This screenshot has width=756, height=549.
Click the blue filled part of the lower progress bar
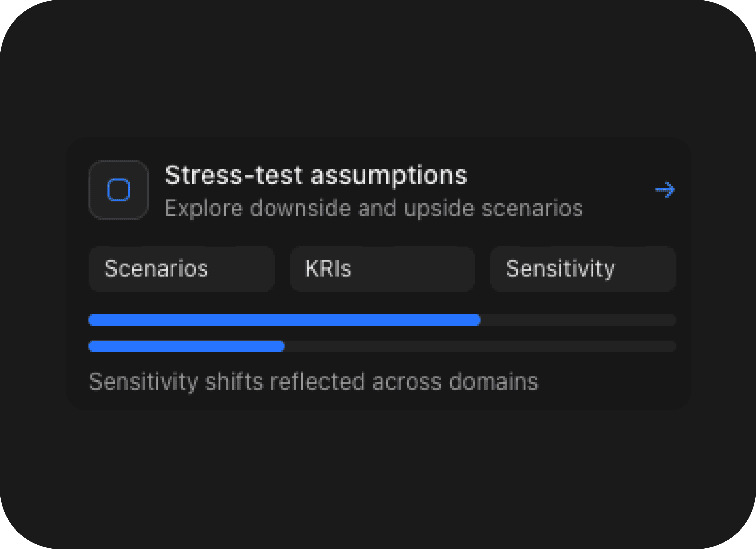pyautogui.click(x=186, y=346)
